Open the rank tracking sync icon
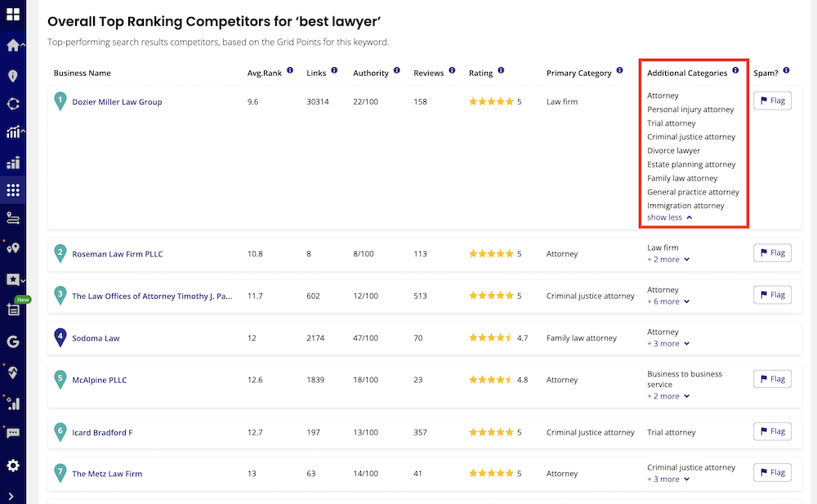Screen dimensions: 817x504 pyautogui.click(x=12, y=105)
